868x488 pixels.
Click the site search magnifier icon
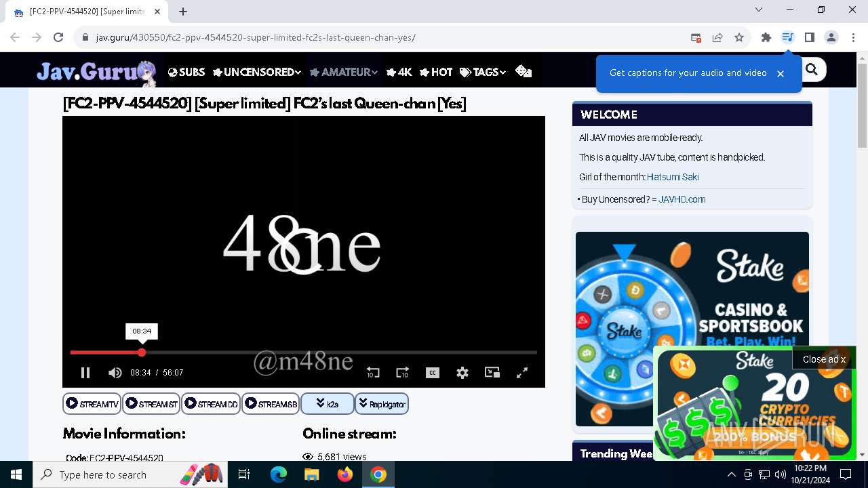pos(812,69)
